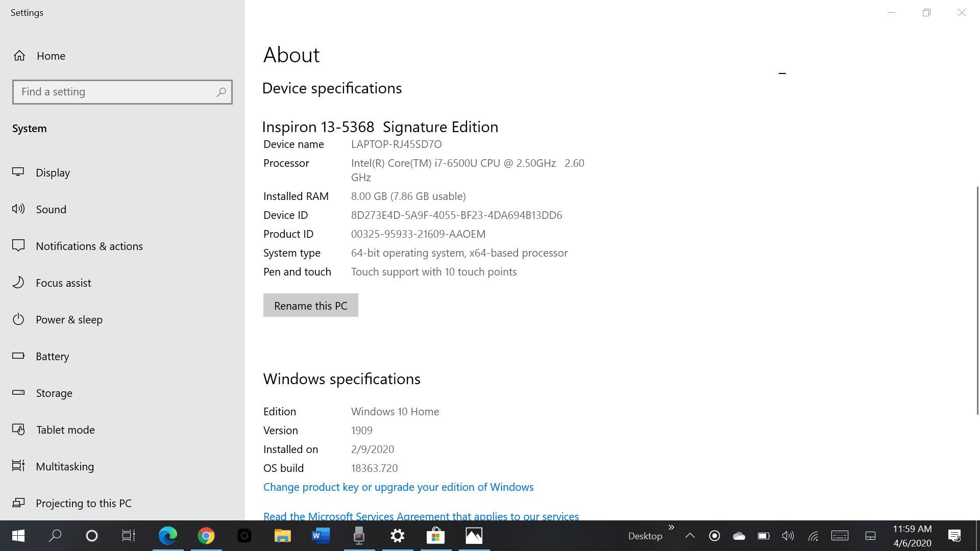Open Action Center notifications icon
This screenshot has height=551, width=980.
tap(954, 536)
